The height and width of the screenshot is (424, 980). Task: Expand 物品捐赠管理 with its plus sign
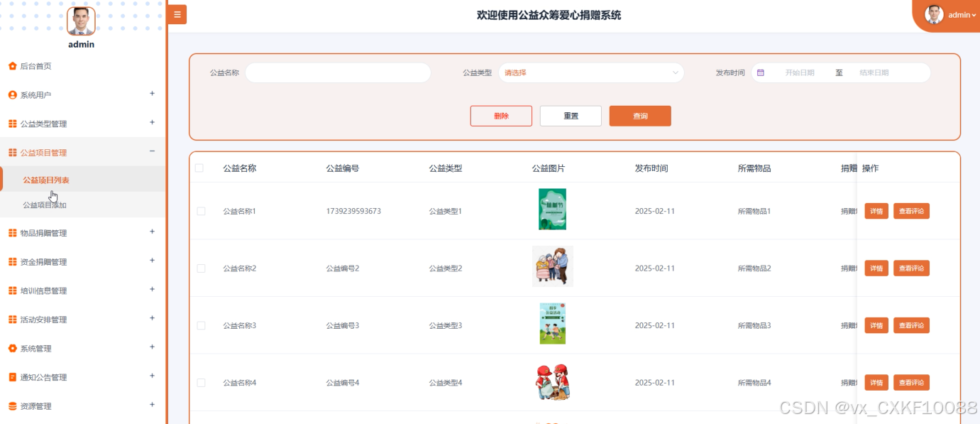pos(152,232)
